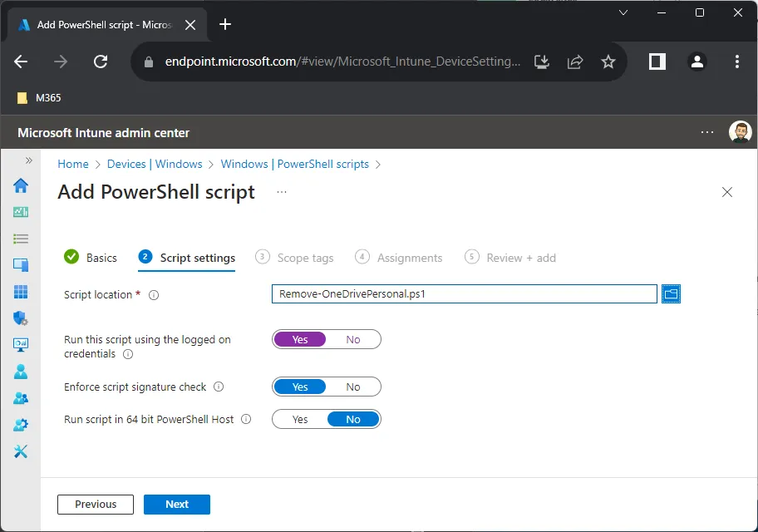Open Apps grid icon in sidebar

point(21,292)
